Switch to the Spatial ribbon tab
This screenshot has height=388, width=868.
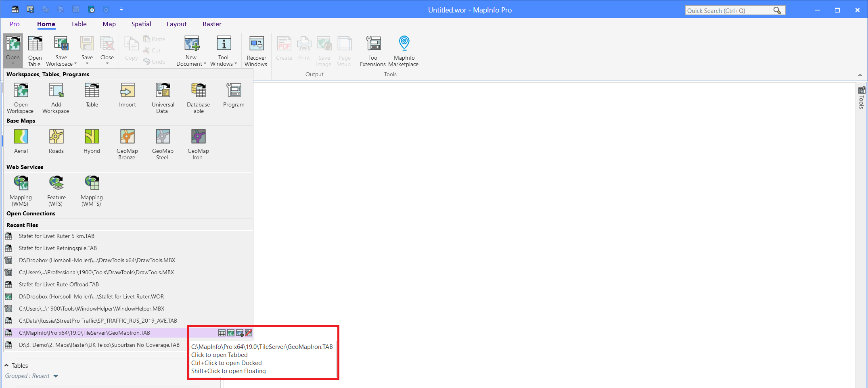pos(141,24)
